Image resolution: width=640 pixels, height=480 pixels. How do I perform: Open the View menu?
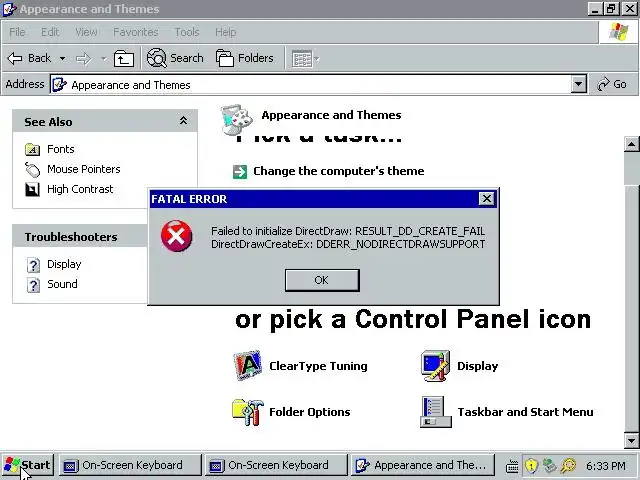point(86,32)
